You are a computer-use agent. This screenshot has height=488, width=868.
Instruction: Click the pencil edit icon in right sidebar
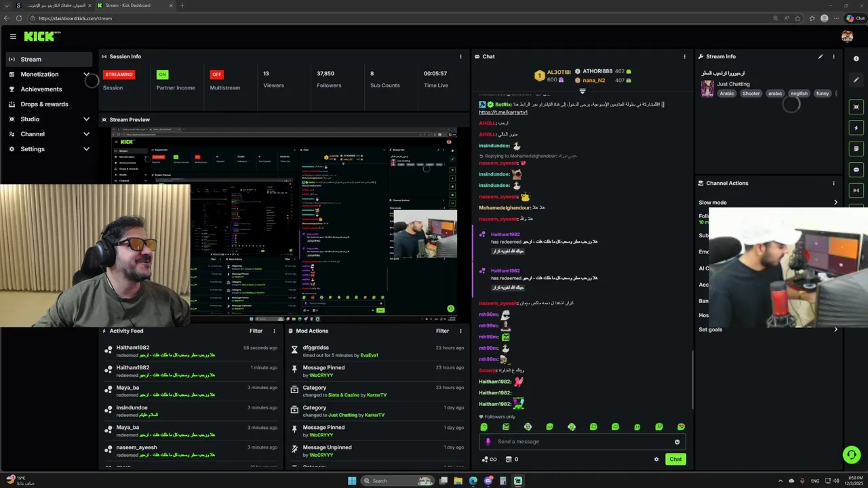point(856,80)
